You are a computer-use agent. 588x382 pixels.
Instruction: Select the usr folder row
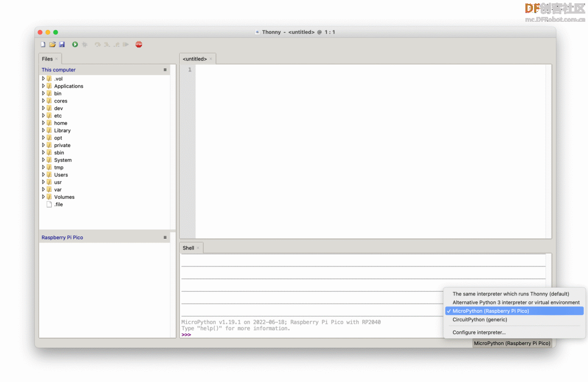(x=105, y=183)
